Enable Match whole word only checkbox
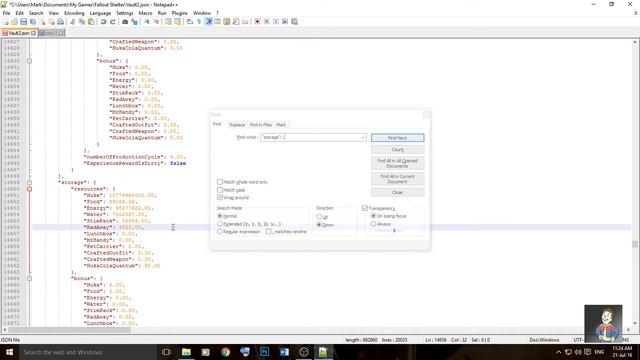Viewport: 640px width, 360px height. (x=220, y=182)
